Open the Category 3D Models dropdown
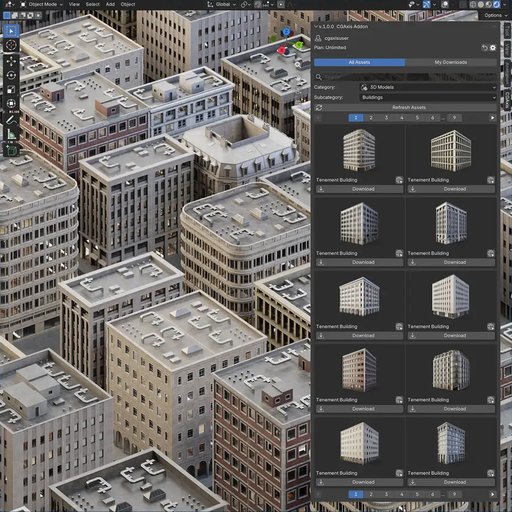The width and height of the screenshot is (512, 512). (x=428, y=87)
